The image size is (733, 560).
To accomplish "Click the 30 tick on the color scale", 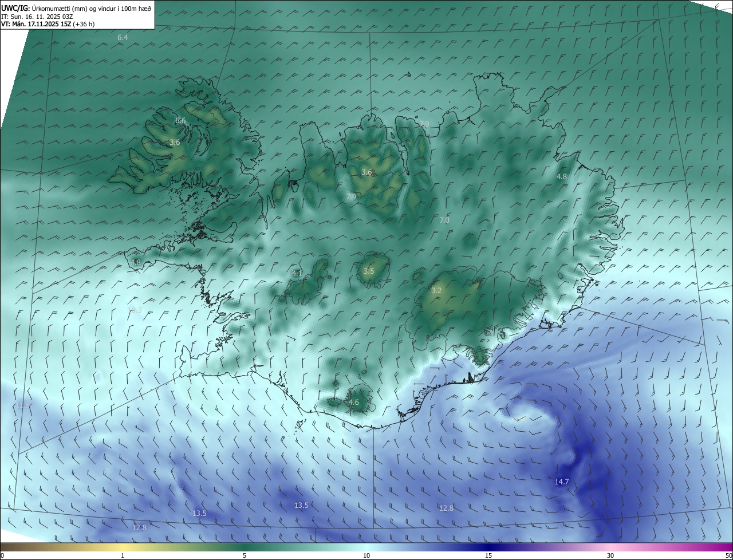I will [610, 555].
